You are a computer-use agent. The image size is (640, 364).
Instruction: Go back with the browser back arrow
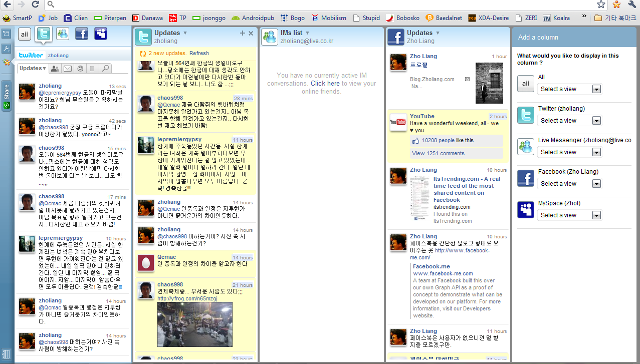coord(7,5)
